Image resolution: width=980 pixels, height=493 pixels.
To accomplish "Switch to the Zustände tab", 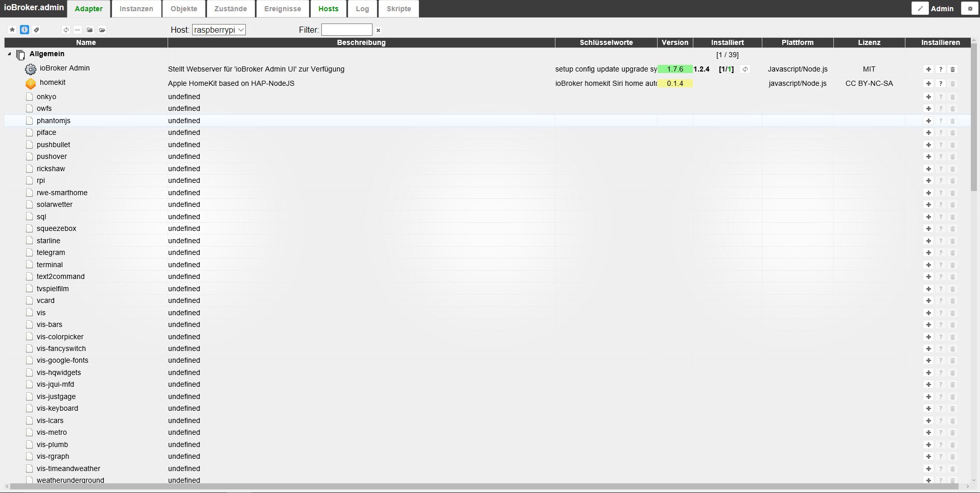I will pos(230,9).
